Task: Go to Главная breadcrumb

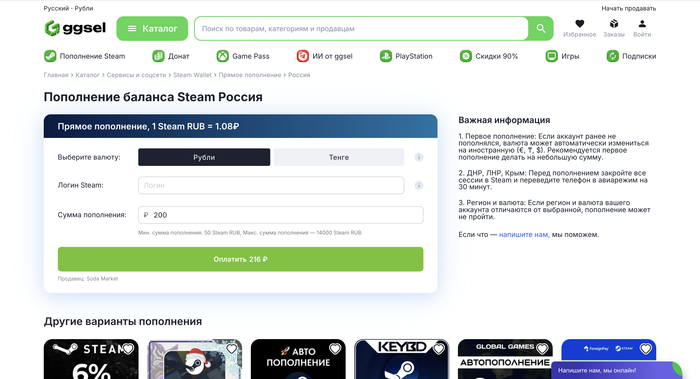Action: point(56,75)
